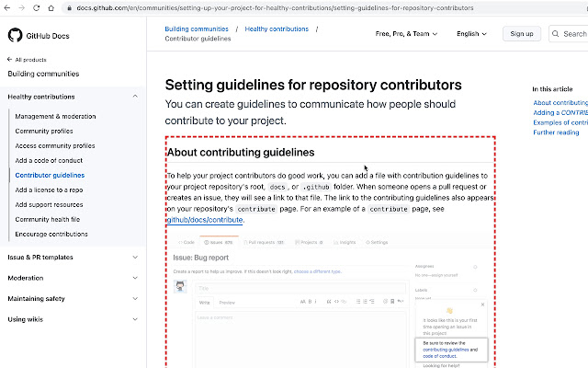Image resolution: width=588 pixels, height=368 pixels.
Task: Open Add support resources sidebar item
Action: click(49, 204)
